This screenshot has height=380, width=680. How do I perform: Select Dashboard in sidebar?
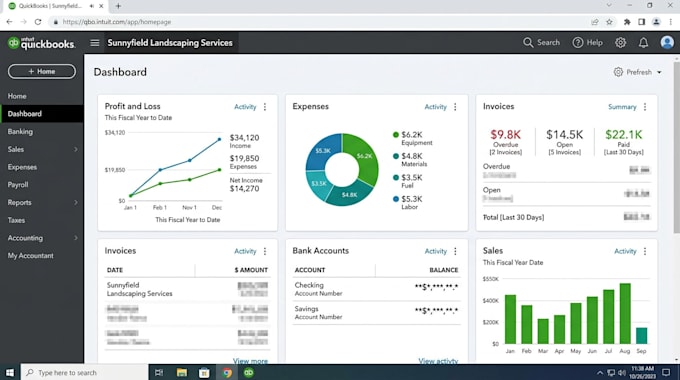[x=42, y=114]
